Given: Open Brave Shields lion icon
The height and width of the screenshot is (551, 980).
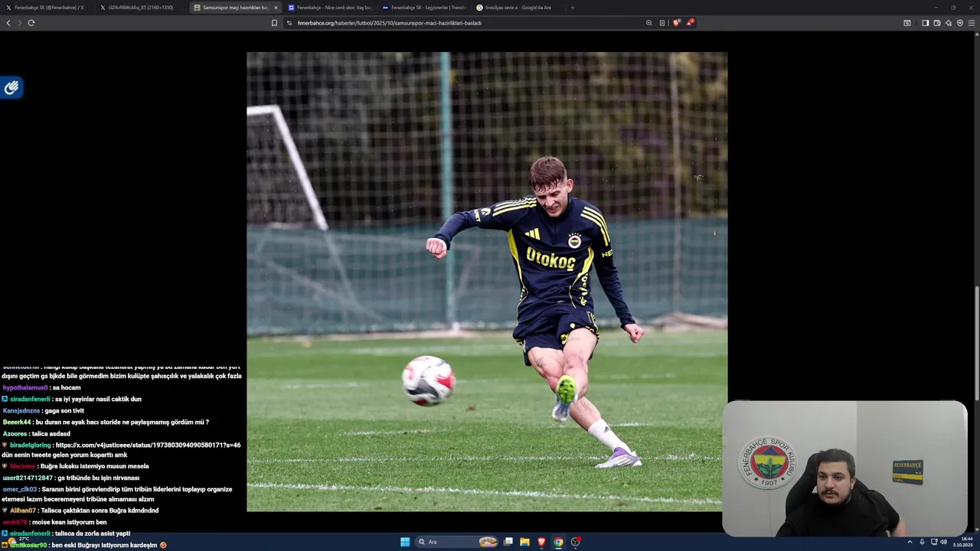Looking at the screenshot, I should pyautogui.click(x=676, y=23).
